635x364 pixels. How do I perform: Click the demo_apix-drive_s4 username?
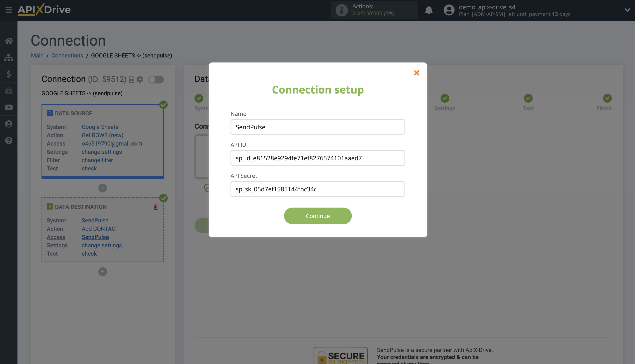487,7
